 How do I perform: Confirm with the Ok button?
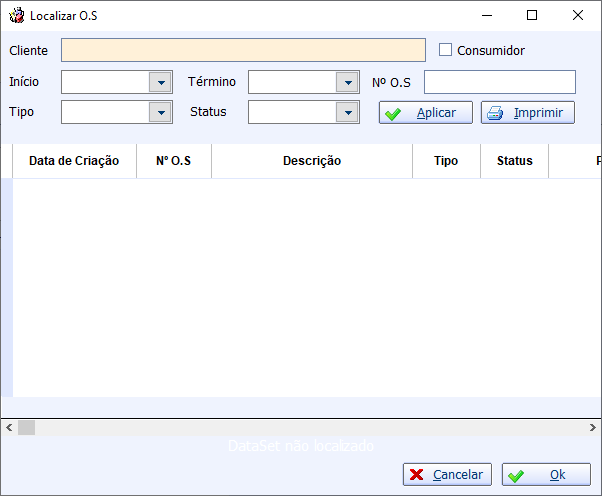coord(546,475)
